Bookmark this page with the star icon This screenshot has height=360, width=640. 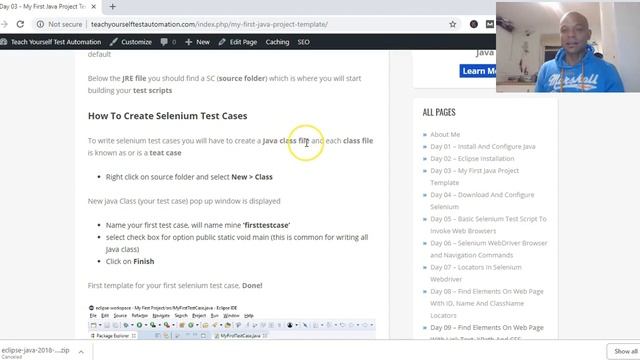pos(453,24)
